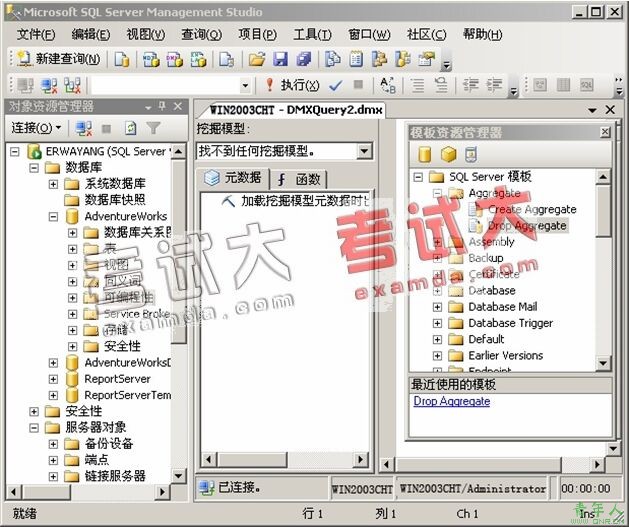Click the Drop Aggregate recent template link
Viewport: 629px width, 527px height.
coord(452,401)
